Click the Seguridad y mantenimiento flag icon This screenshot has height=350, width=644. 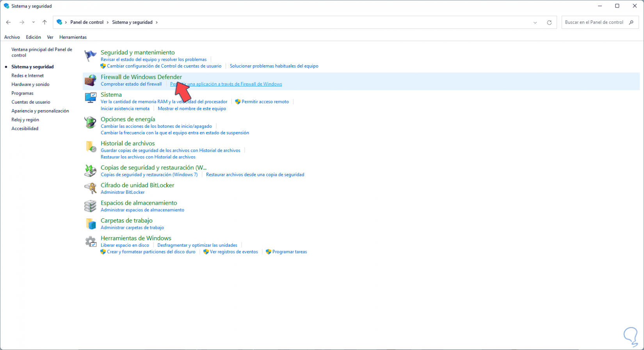coord(91,56)
